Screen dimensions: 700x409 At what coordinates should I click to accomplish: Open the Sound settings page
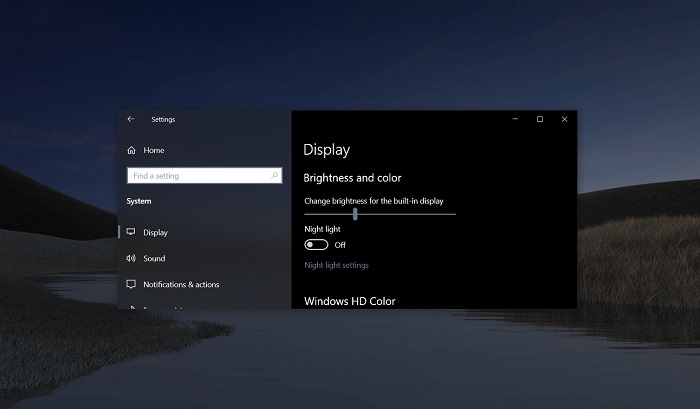154,258
